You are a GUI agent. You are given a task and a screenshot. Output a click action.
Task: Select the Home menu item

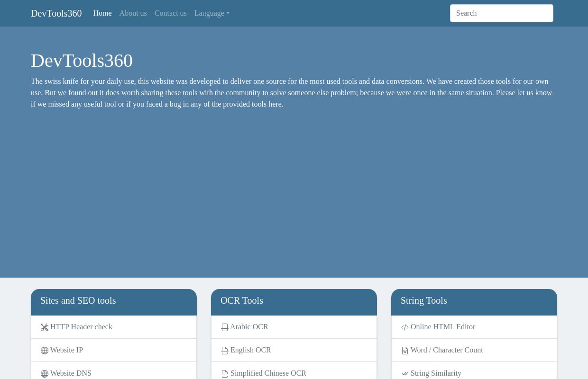pyautogui.click(x=102, y=13)
